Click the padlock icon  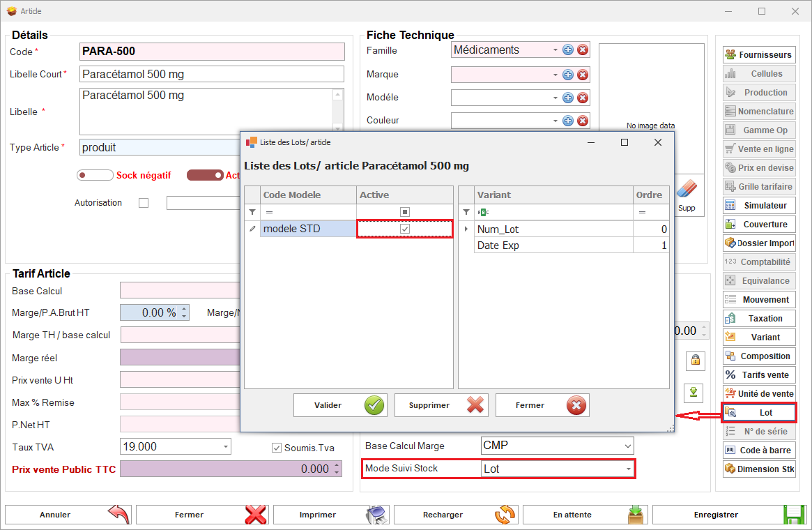click(x=695, y=361)
